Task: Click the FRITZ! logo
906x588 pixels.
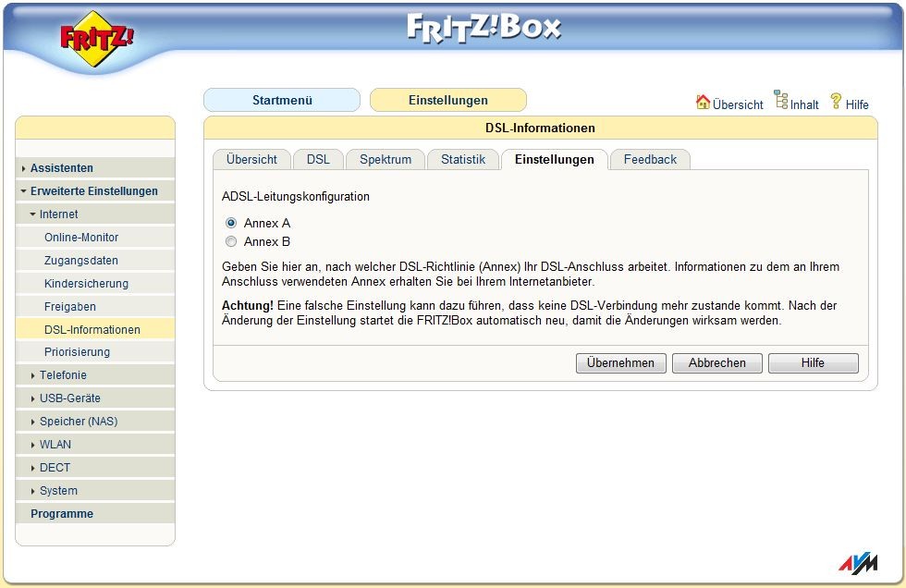Action: click(97, 40)
